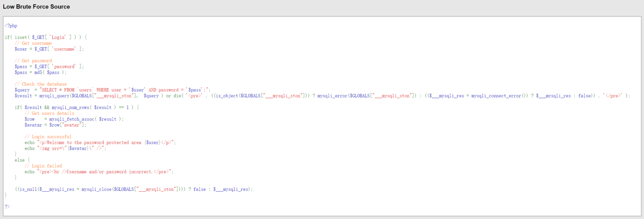Click the isset $_GET 'Login' if statement
Image resolution: width=644 pixels, height=219 pixels.
click(46, 38)
